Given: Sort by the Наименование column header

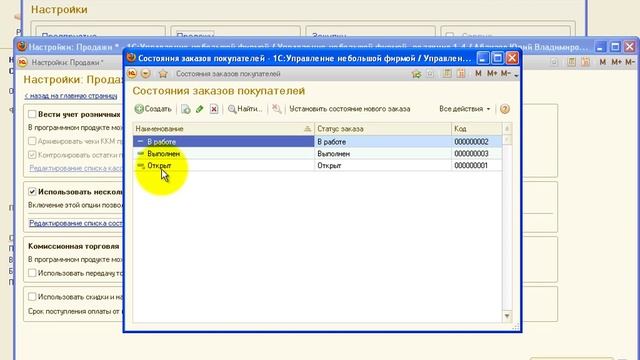Looking at the screenshot, I should coord(223,129).
